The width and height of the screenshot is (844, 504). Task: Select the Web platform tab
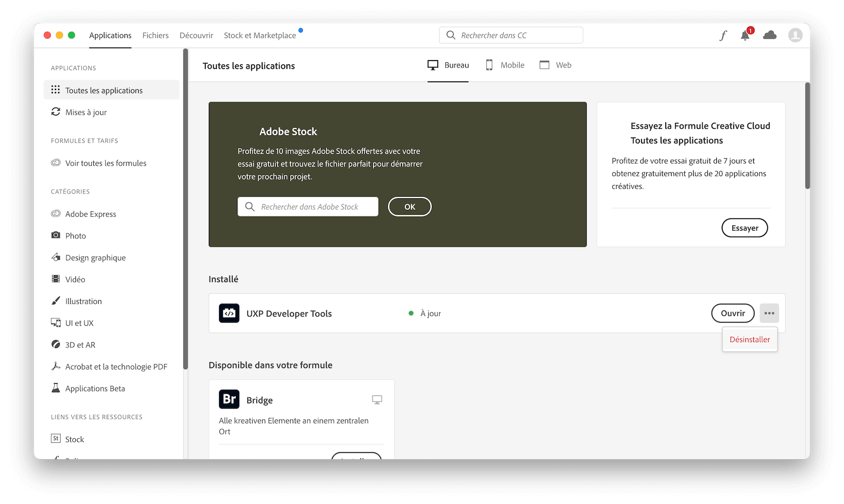click(555, 65)
